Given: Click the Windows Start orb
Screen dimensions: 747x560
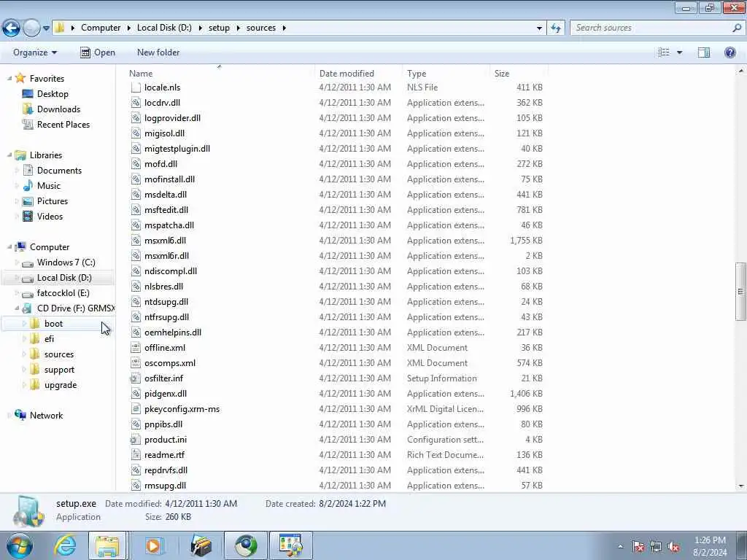Looking at the screenshot, I should [20, 545].
